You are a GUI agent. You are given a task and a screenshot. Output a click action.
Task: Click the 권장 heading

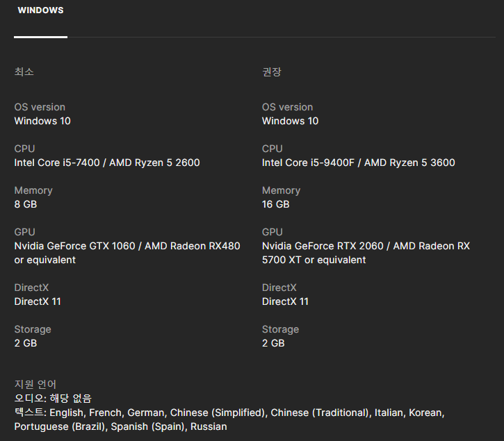pyautogui.click(x=272, y=72)
